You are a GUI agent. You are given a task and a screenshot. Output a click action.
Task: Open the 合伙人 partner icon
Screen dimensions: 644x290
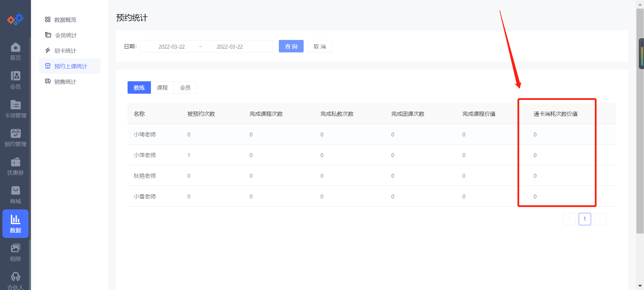(x=15, y=280)
